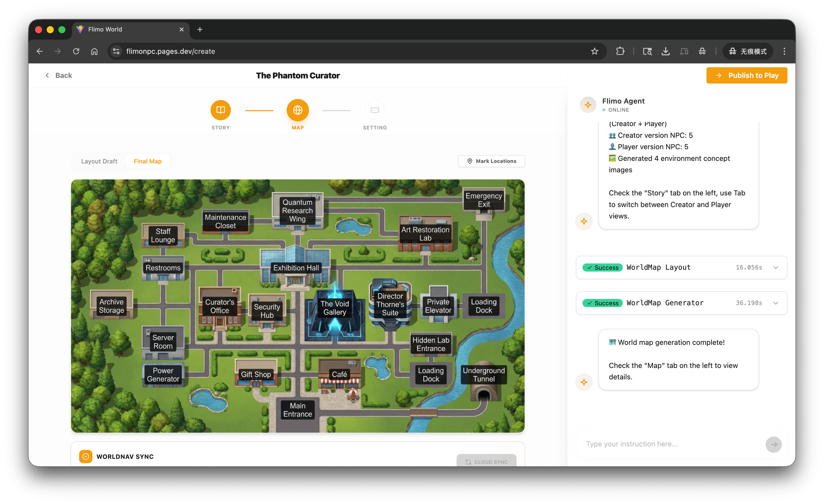Click the Mark Locations button
The width and height of the screenshot is (824, 504).
tap(491, 161)
